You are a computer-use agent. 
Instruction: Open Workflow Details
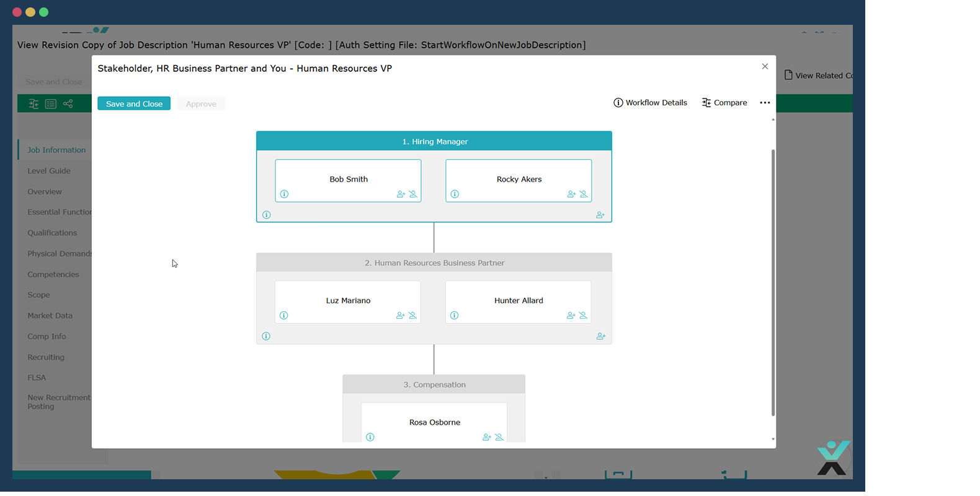click(650, 103)
